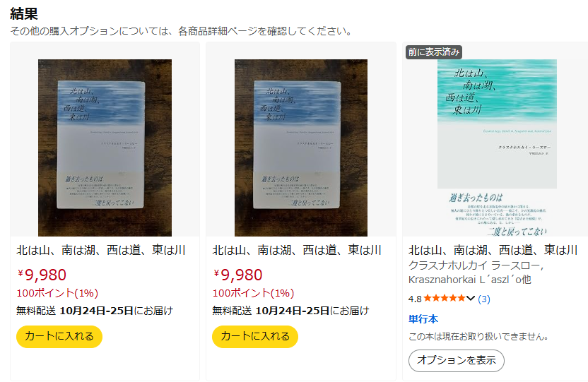Expand the star rating chevron
Viewport: 588px width, 382px height.
click(471, 299)
